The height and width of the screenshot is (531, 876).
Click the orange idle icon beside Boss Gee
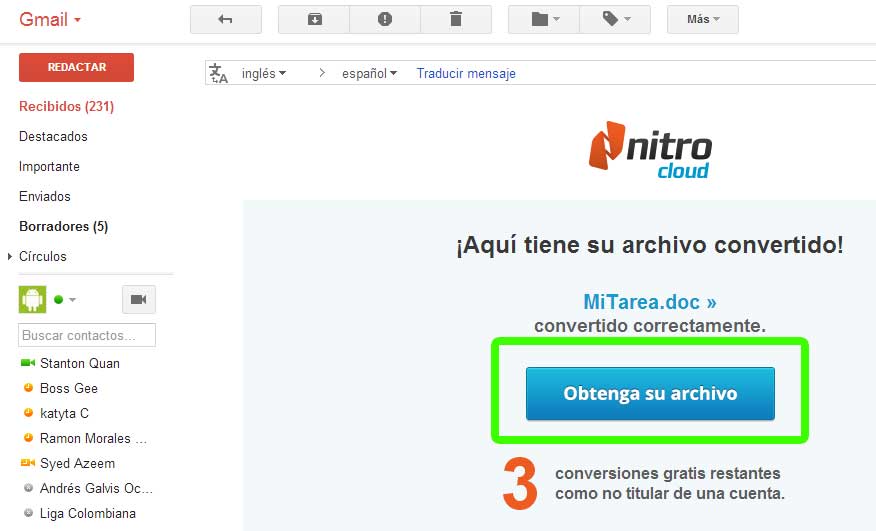[28, 387]
